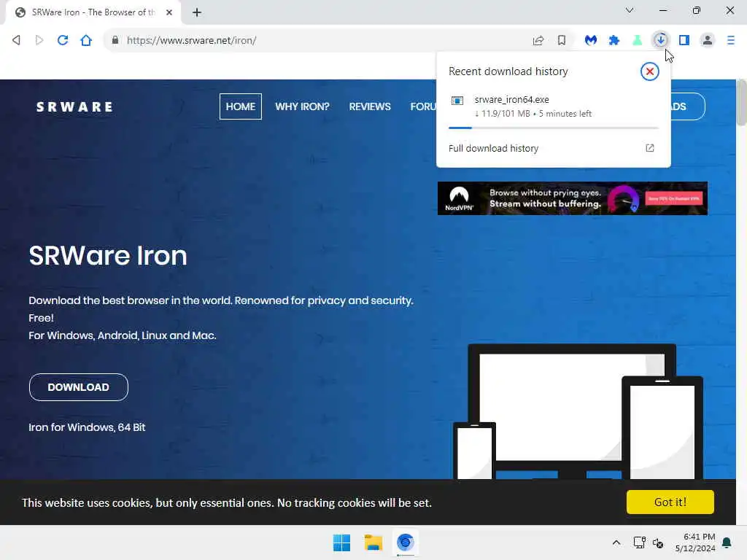Open the NordVPN banner ad
This screenshot has width=747, height=560.
(x=572, y=198)
